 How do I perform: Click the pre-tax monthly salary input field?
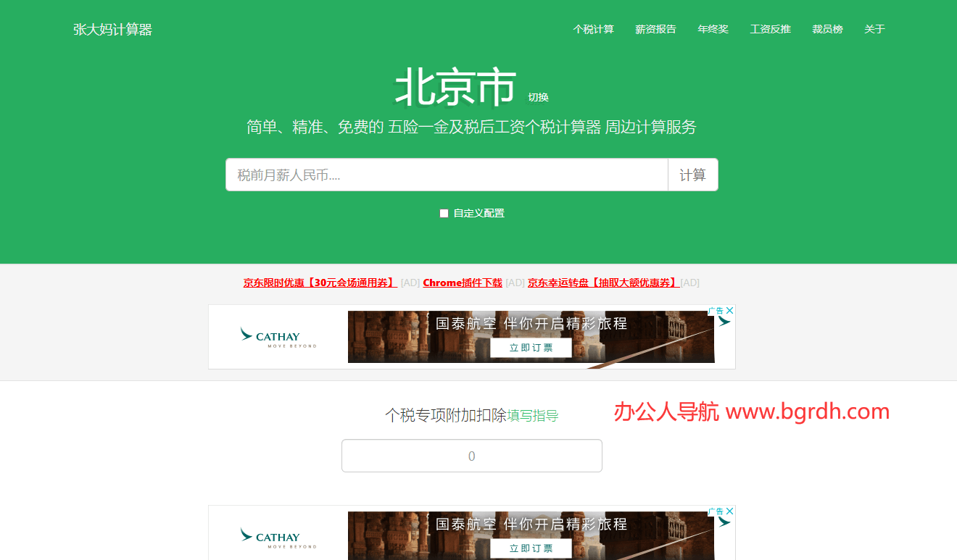pos(446,174)
